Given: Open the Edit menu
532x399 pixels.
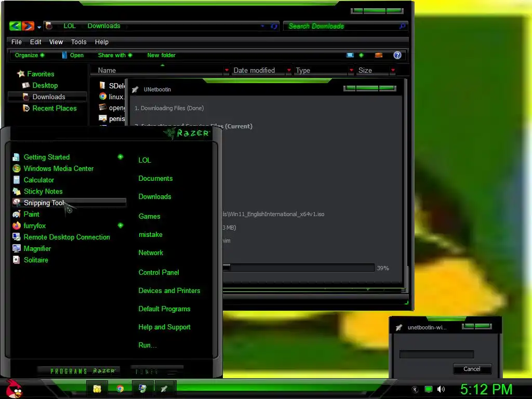Looking at the screenshot, I should coord(36,42).
